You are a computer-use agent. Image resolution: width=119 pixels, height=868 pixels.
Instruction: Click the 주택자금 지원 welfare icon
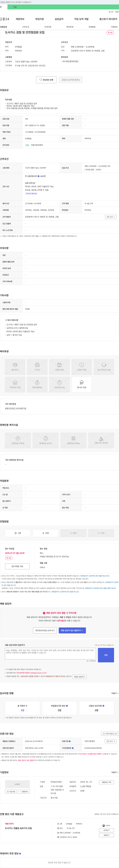pyautogui.click(x=15, y=384)
